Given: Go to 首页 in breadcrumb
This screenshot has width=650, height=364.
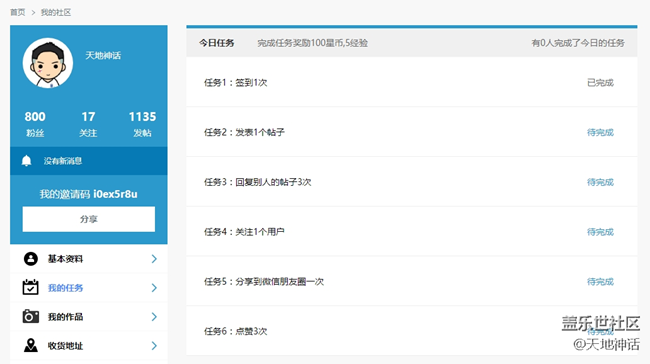Looking at the screenshot, I should click(x=17, y=12).
